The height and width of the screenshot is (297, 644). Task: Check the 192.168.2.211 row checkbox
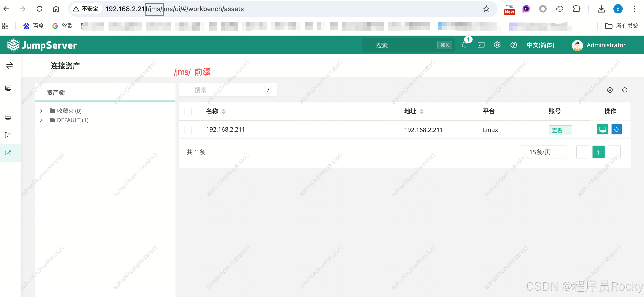click(x=188, y=130)
